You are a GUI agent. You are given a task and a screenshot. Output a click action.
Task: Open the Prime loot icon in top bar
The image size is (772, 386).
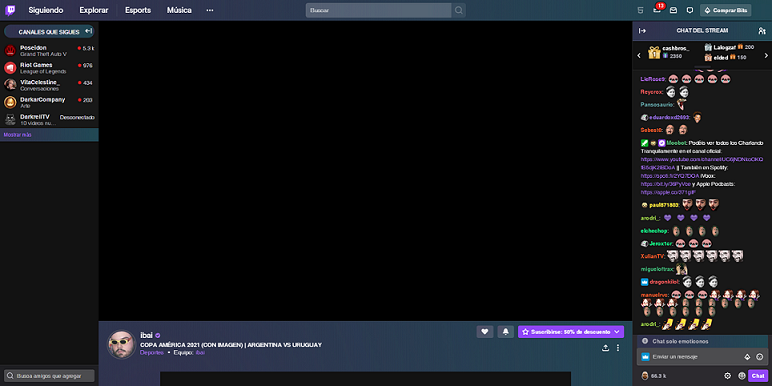tap(640, 10)
